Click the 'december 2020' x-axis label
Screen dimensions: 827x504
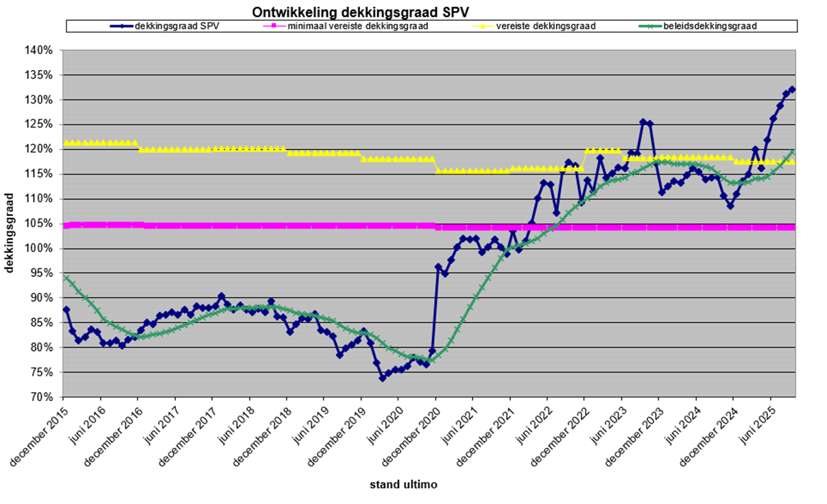[x=410, y=437]
